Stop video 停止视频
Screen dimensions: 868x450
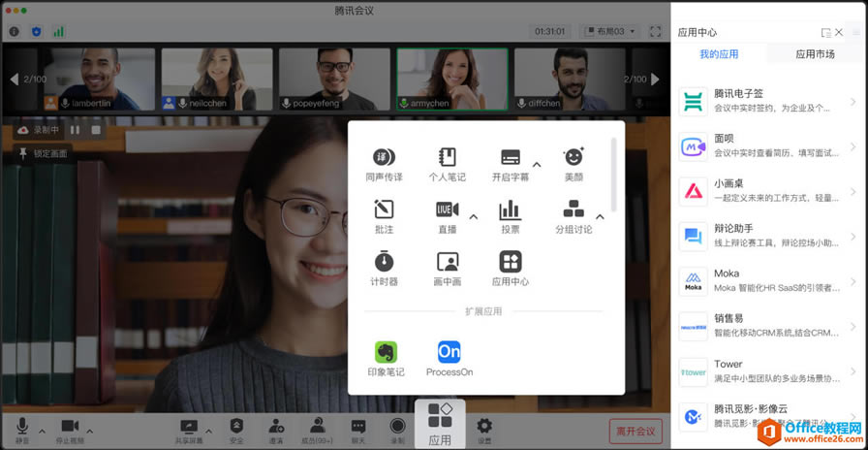pyautogui.click(x=71, y=432)
